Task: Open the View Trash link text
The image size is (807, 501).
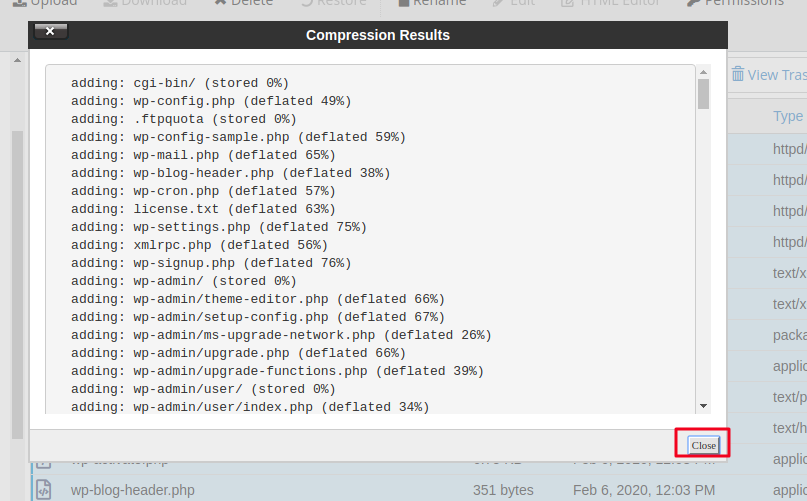Action: 777,75
